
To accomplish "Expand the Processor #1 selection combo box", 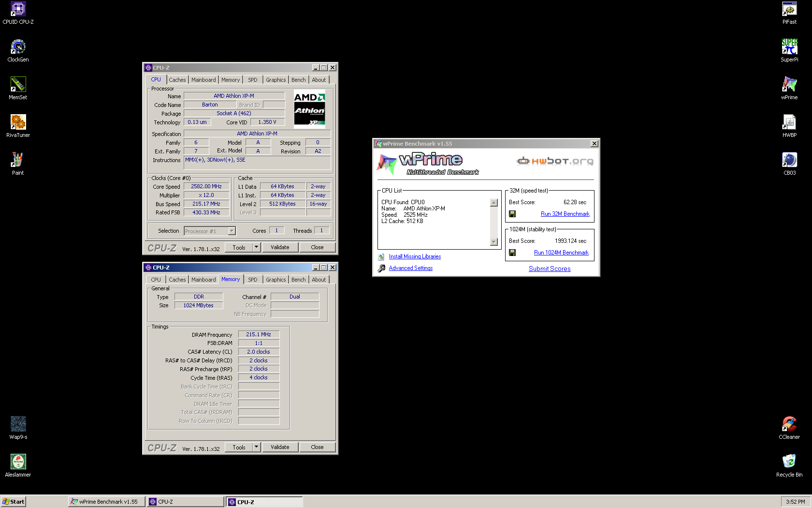I will (232, 231).
